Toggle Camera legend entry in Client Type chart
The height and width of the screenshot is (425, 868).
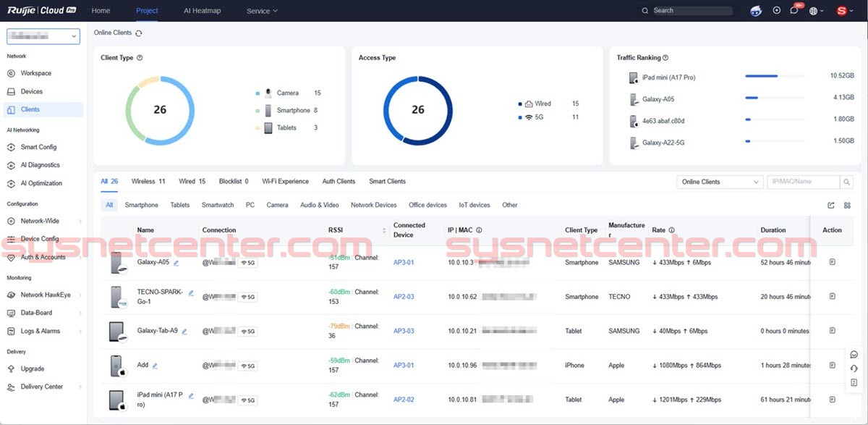tap(287, 93)
